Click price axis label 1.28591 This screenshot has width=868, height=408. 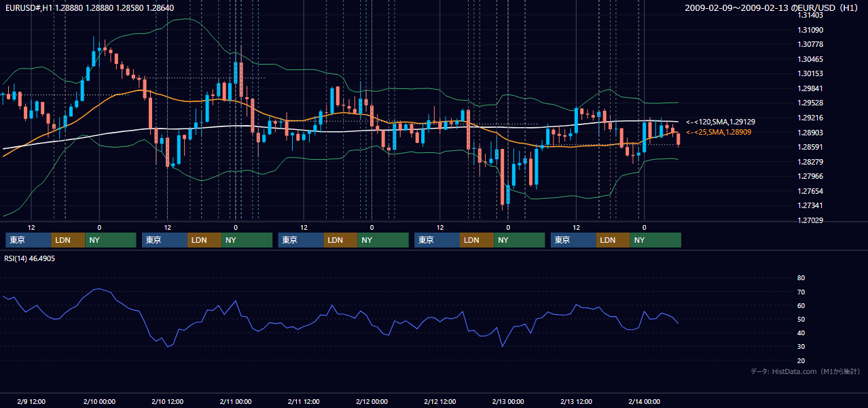coord(810,147)
